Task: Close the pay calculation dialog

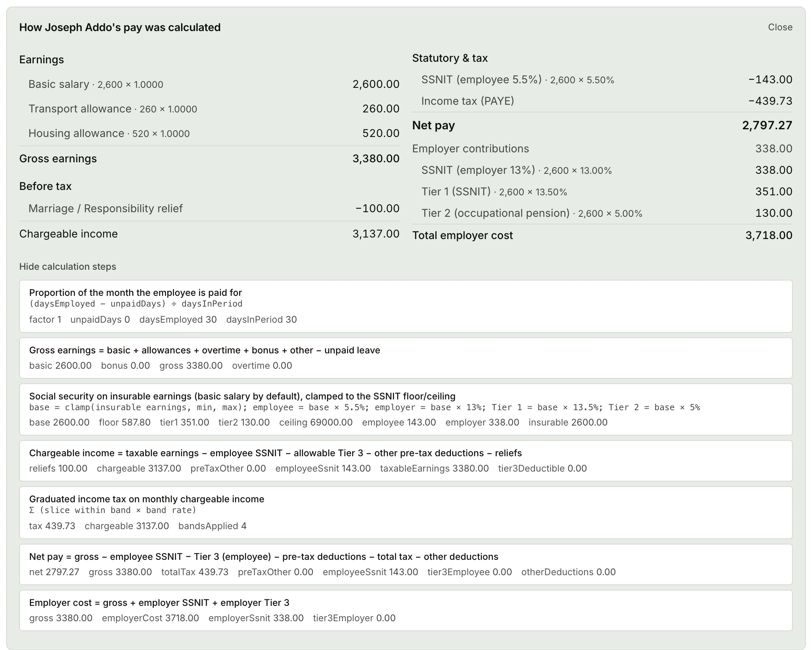Action: pos(780,27)
